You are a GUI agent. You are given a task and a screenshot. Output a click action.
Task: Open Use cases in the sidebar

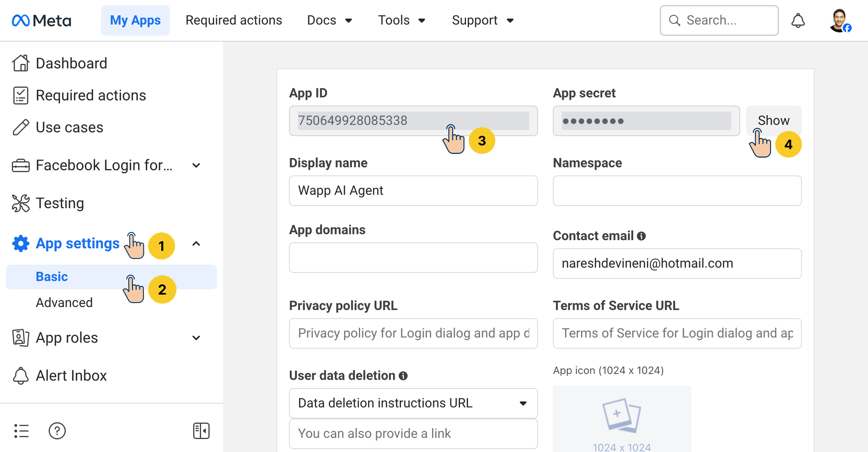point(69,127)
